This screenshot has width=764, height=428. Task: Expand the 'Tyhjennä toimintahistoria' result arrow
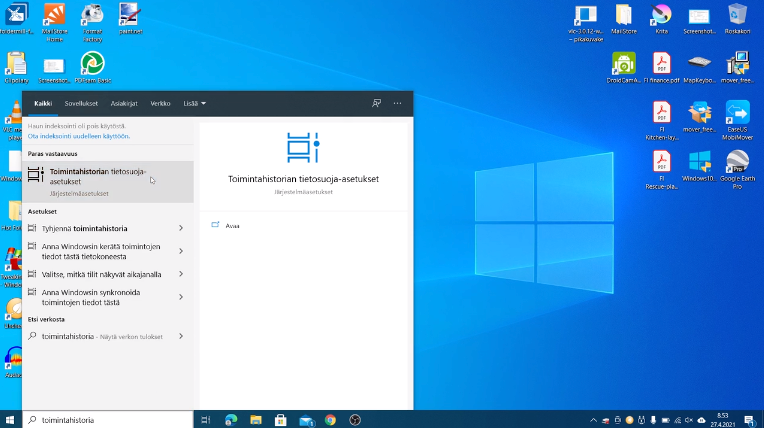click(x=181, y=228)
